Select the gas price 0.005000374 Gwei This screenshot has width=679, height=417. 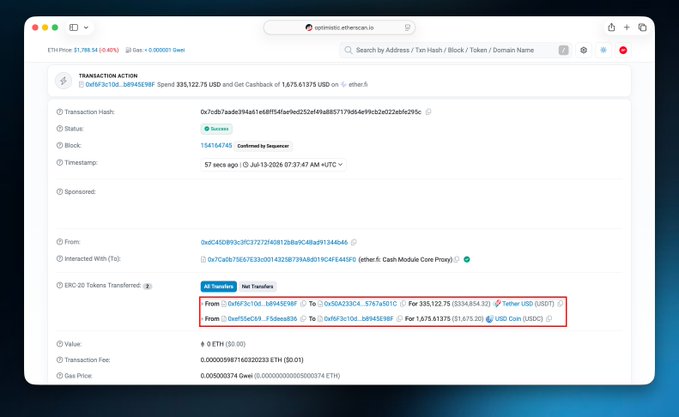click(x=226, y=376)
